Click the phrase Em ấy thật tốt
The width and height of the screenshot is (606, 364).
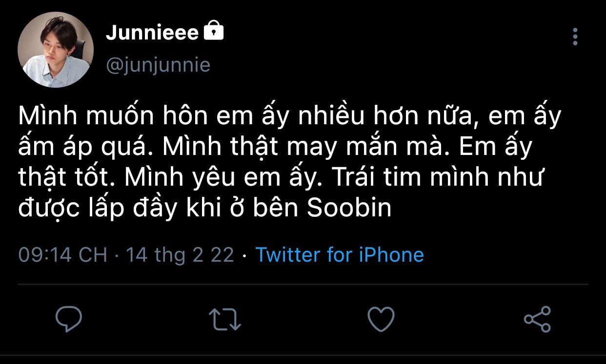[494, 148]
